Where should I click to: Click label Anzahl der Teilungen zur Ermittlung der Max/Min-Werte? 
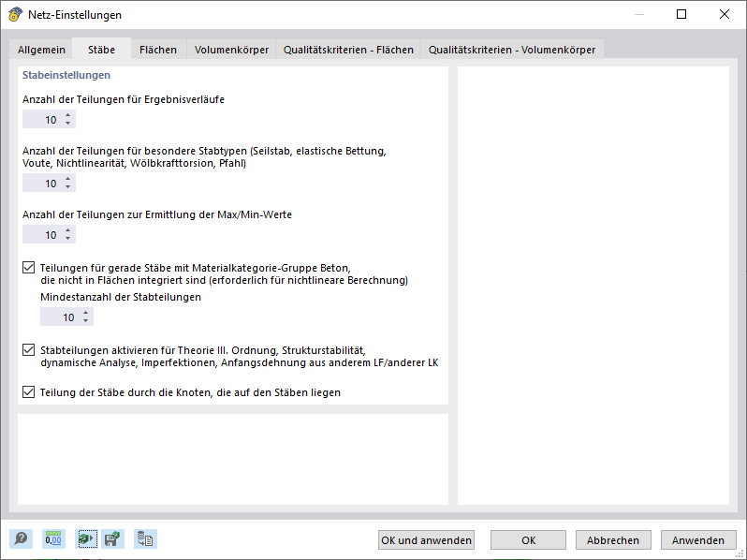click(x=157, y=214)
